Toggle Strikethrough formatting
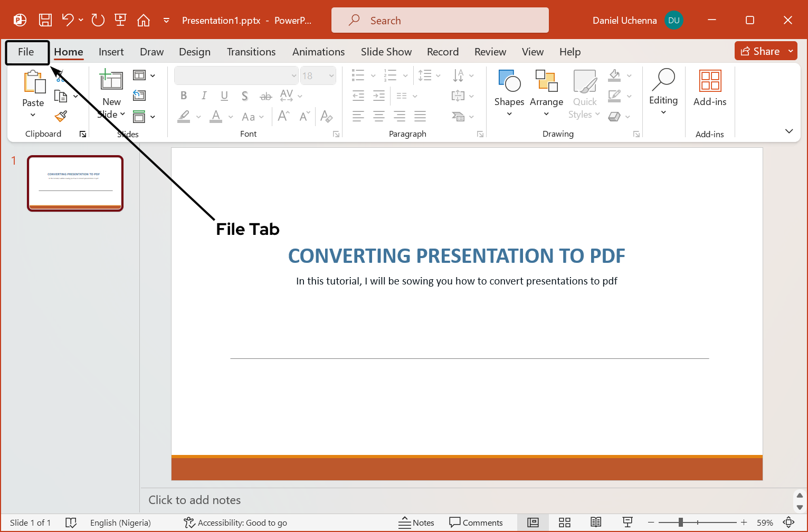Screen dimensions: 808x532 pos(265,96)
